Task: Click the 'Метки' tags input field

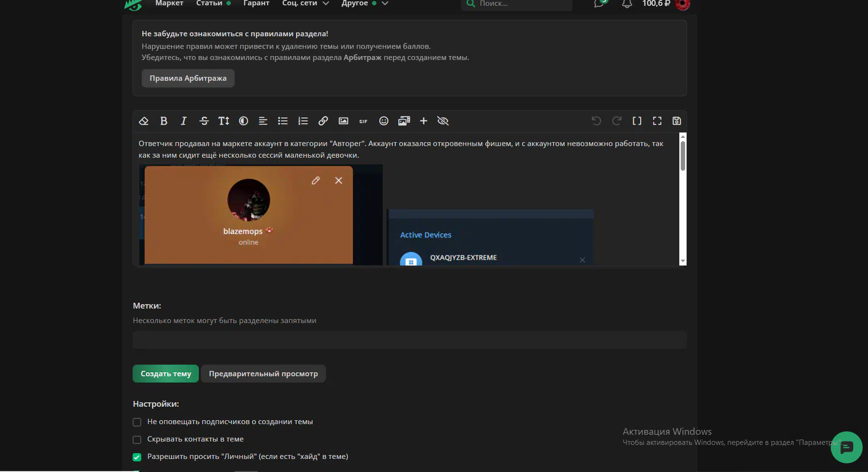Action: (x=409, y=340)
